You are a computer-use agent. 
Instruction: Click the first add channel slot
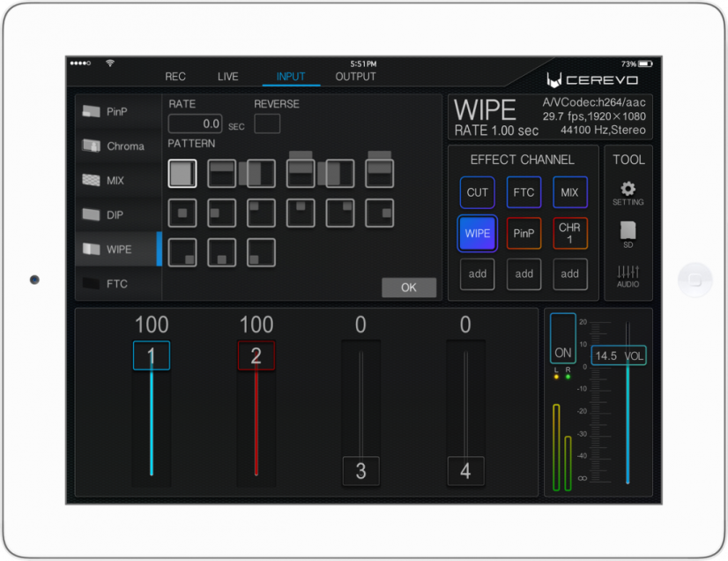click(478, 273)
